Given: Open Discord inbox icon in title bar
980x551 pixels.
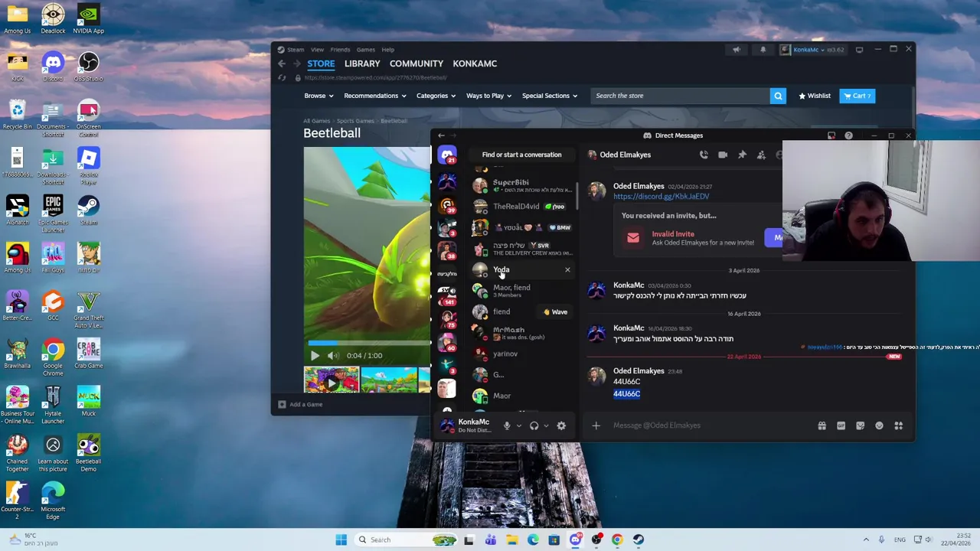Looking at the screenshot, I should pyautogui.click(x=831, y=135).
